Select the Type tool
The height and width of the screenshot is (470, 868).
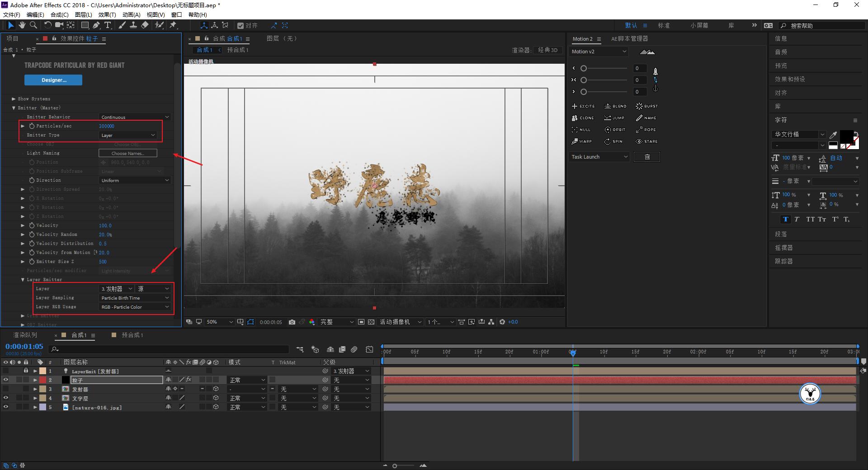click(x=107, y=25)
